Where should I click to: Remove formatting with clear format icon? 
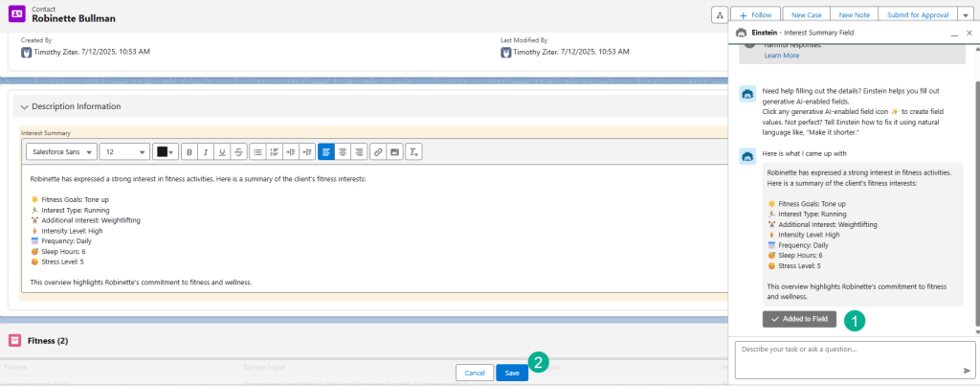413,151
